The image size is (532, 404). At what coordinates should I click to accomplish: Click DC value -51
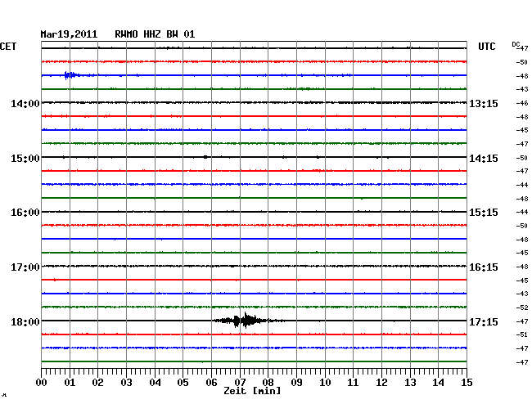(522, 334)
